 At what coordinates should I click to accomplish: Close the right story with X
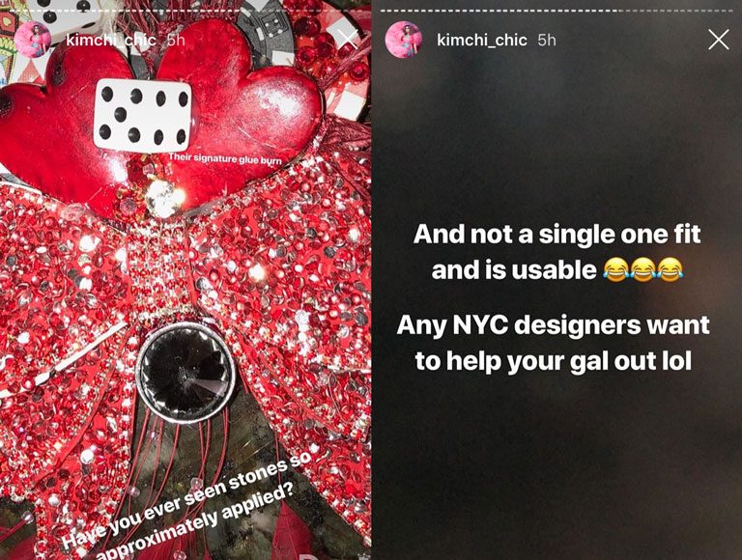tap(719, 40)
